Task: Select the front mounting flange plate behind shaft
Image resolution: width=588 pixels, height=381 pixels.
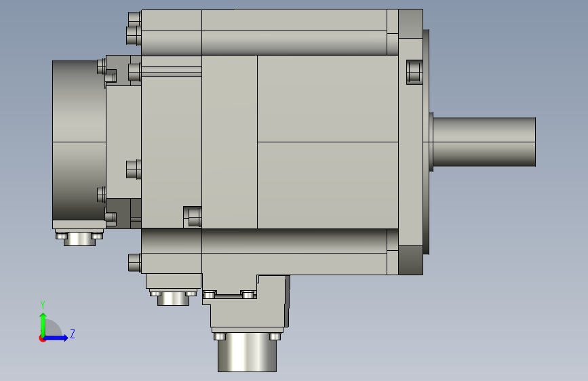Action: click(x=410, y=142)
